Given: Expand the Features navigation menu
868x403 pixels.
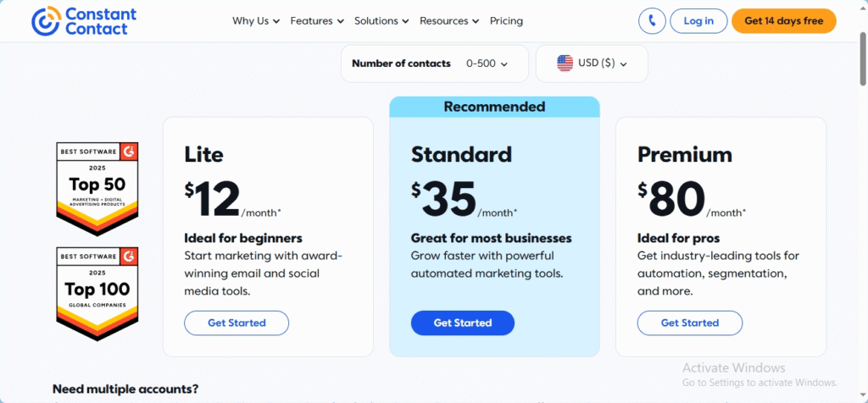Looking at the screenshot, I should point(317,21).
